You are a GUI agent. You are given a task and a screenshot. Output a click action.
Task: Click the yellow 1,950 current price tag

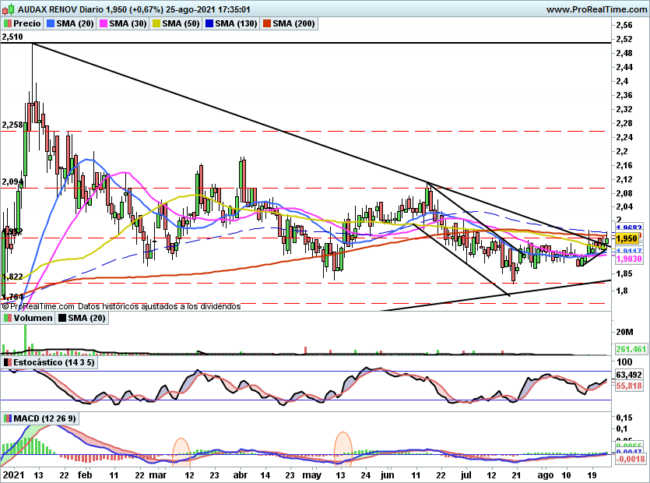pos(627,239)
